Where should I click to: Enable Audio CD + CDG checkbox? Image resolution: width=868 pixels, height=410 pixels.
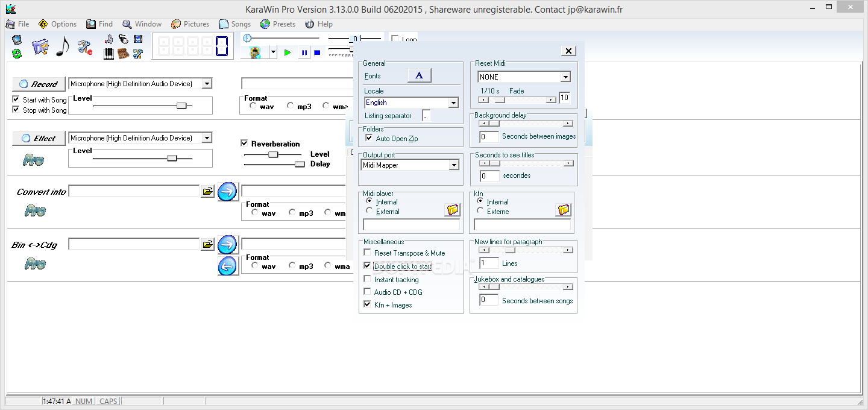pyautogui.click(x=368, y=292)
